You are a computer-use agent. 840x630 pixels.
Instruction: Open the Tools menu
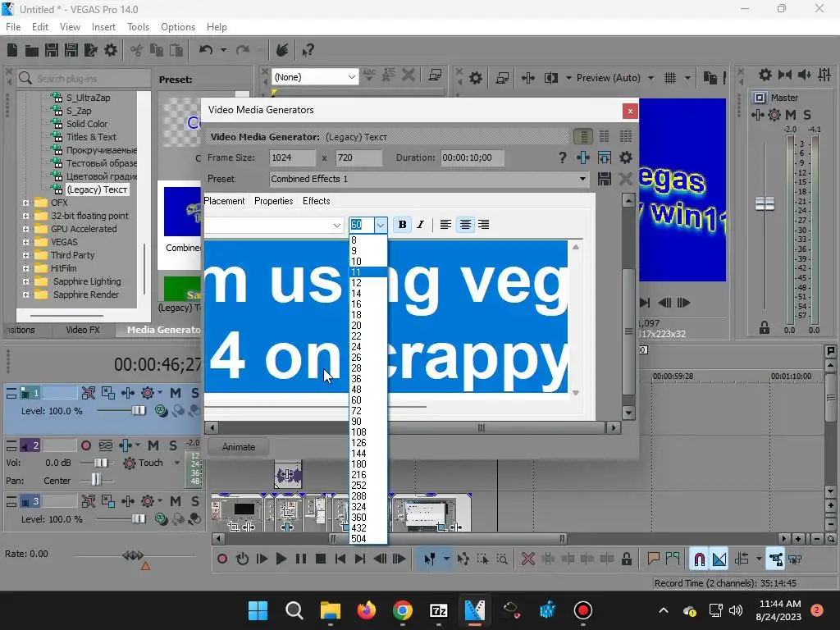(x=138, y=27)
